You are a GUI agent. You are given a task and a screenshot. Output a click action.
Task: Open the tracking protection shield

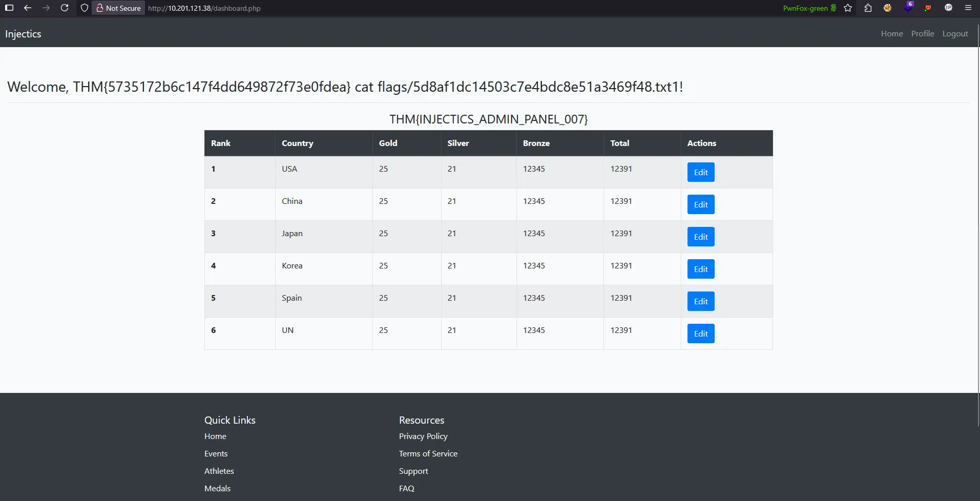tap(85, 8)
